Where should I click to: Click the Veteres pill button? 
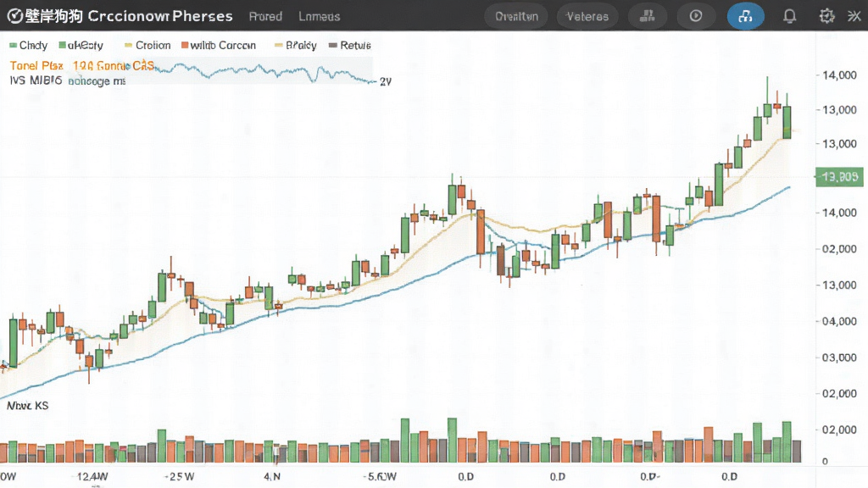(587, 17)
